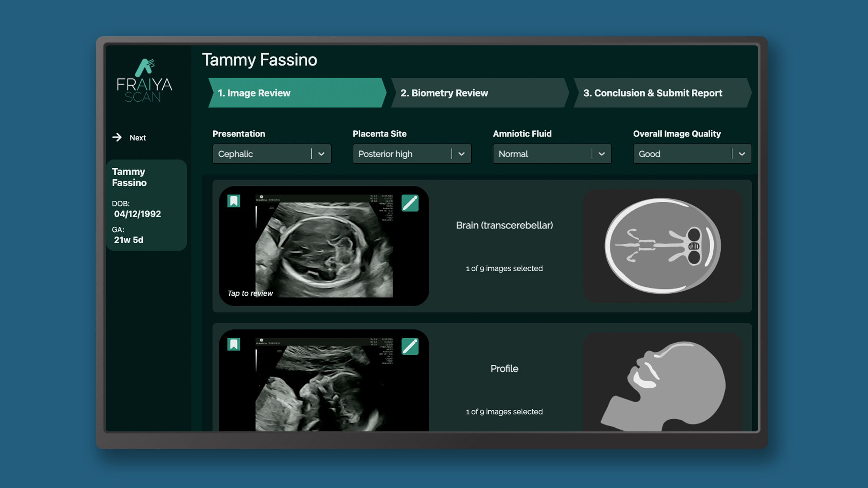Expand the Placenta Site dropdown

[x=412, y=154]
